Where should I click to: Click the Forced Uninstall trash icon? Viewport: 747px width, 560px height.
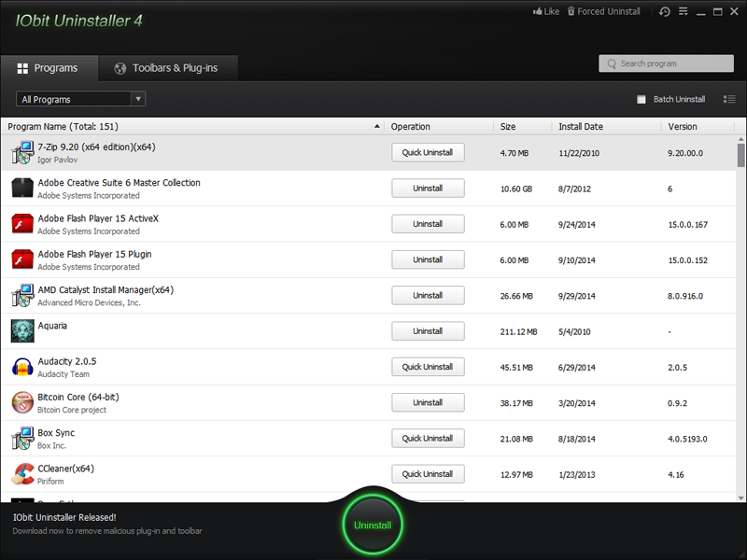[x=571, y=11]
